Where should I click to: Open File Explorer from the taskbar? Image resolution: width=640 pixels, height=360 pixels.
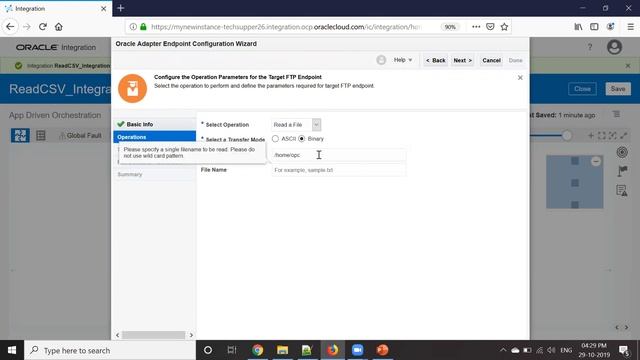282,350
